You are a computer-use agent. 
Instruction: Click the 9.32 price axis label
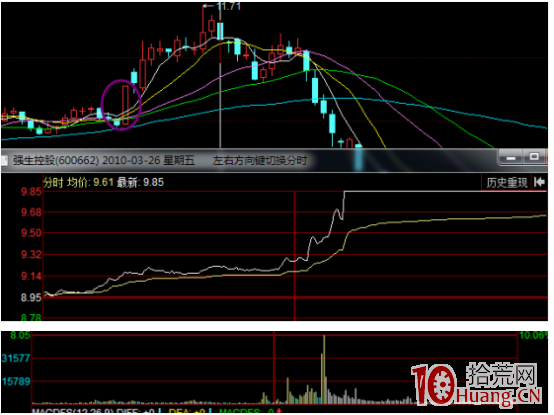[31, 255]
